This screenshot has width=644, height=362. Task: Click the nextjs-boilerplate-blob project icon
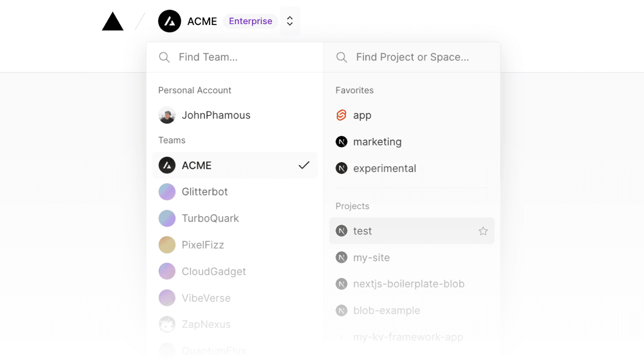(341, 284)
